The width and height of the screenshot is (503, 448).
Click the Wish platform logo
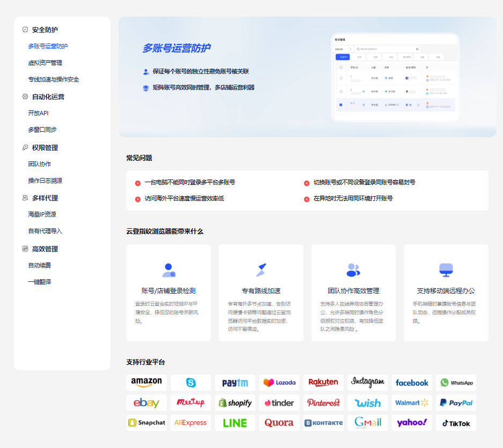click(368, 403)
